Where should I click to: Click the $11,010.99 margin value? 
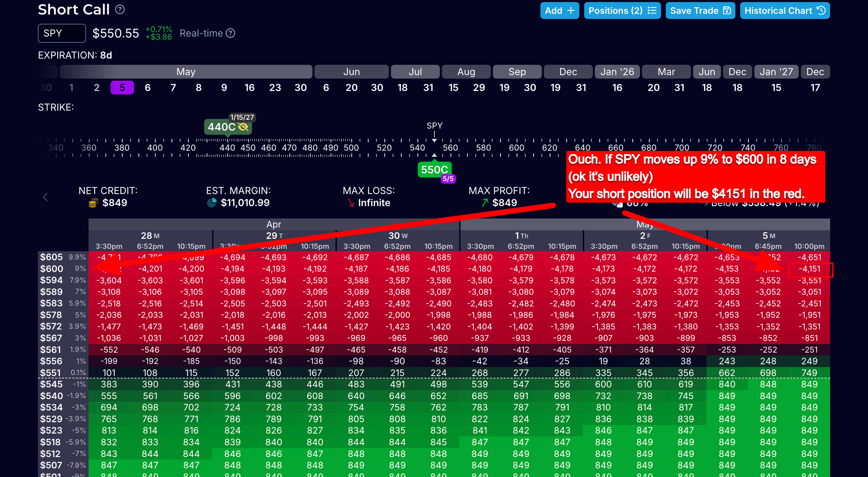(x=245, y=203)
